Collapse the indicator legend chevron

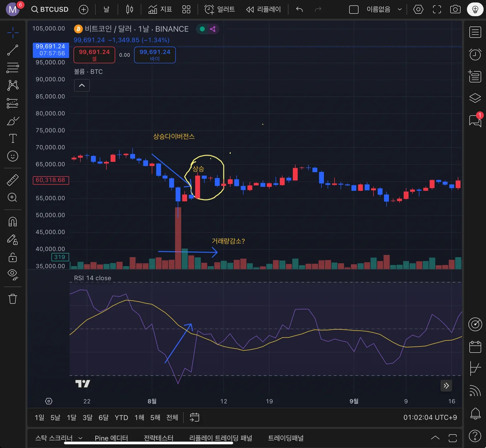(x=82, y=85)
